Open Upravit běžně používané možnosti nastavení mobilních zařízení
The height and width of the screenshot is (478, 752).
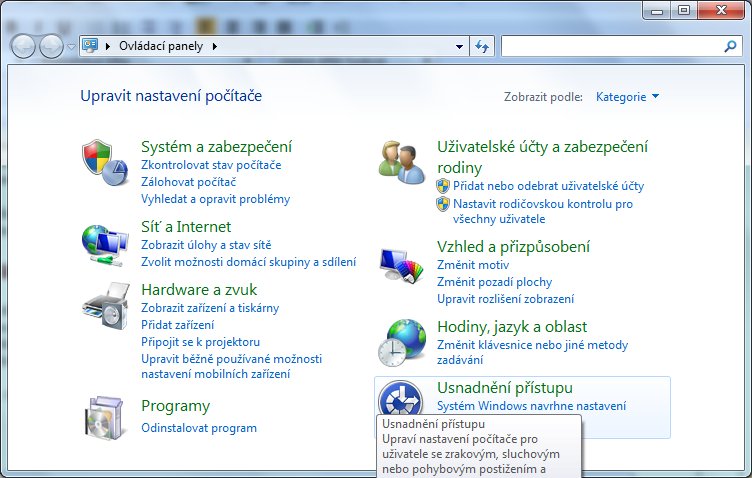click(x=232, y=366)
